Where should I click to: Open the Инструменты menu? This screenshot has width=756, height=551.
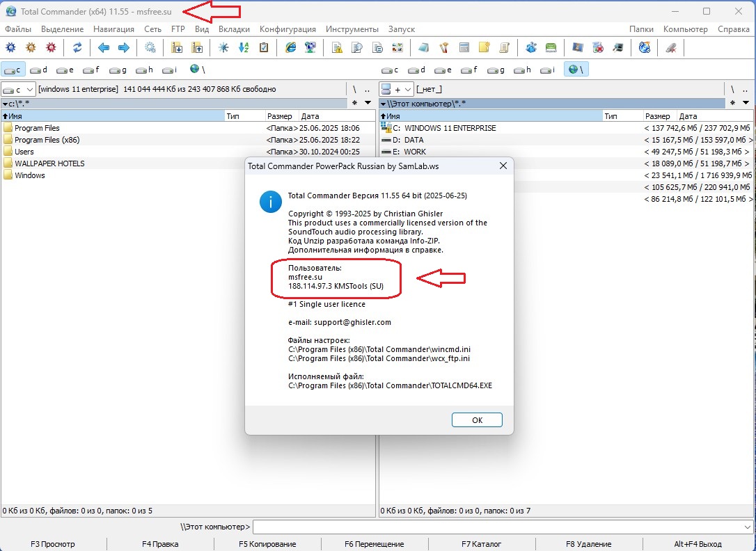pyautogui.click(x=352, y=29)
